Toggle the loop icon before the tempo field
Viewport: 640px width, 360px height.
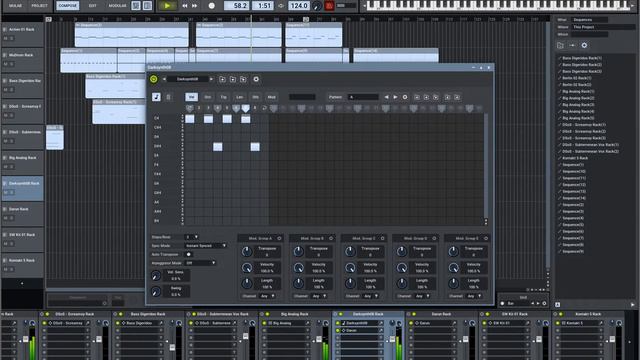click(x=281, y=6)
